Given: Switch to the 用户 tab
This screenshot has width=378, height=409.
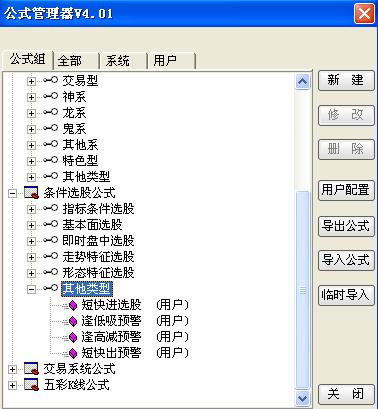Looking at the screenshot, I should click(x=171, y=61).
